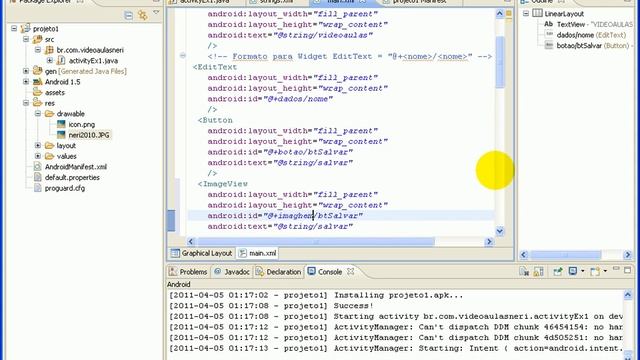Click editor horizontal scrollbar left arrow
The height and width of the screenshot is (360, 640).
pyautogui.click(x=191, y=242)
